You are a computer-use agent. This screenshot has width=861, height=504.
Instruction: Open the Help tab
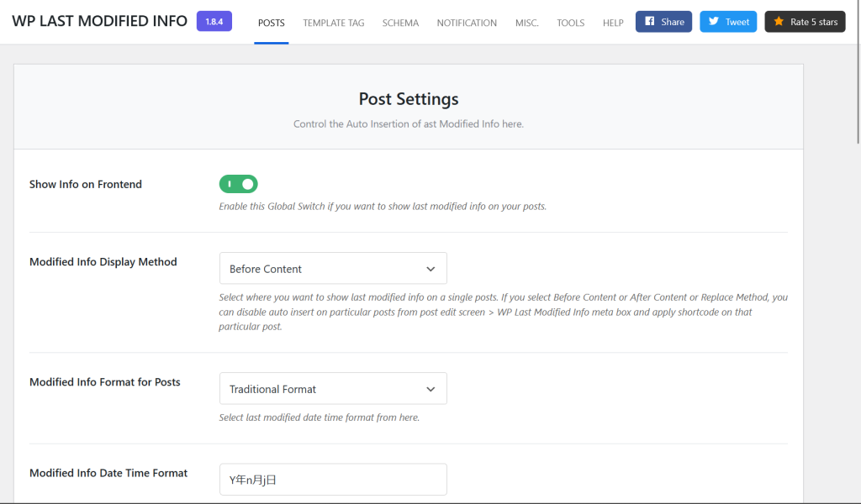[613, 23]
